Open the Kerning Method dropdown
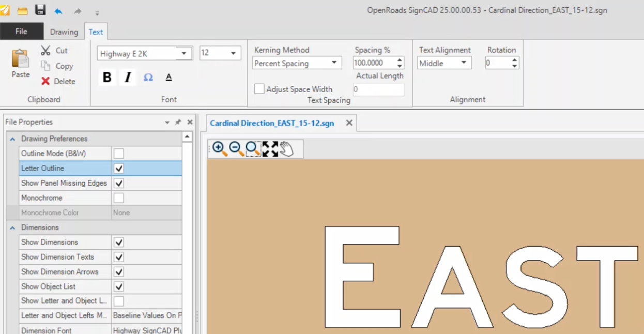 coord(334,63)
